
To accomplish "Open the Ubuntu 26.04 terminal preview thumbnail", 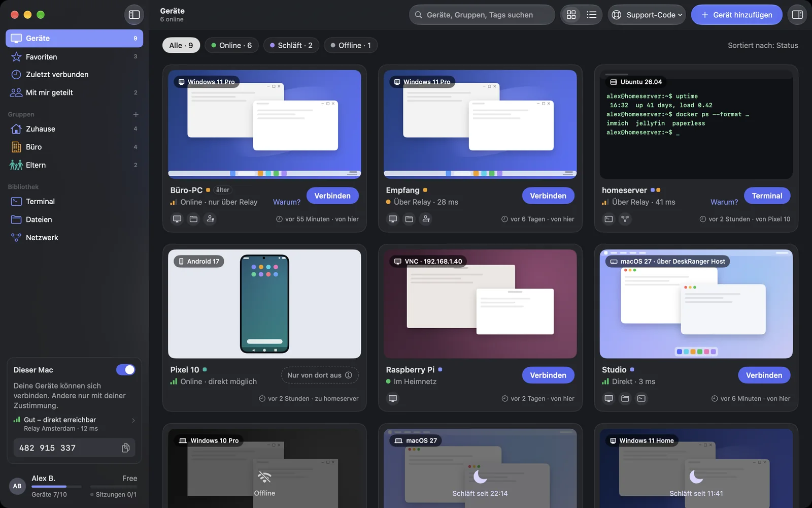I will click(696, 124).
